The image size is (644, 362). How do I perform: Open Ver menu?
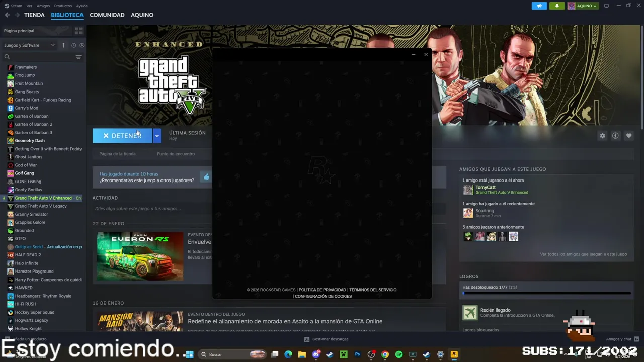click(29, 6)
